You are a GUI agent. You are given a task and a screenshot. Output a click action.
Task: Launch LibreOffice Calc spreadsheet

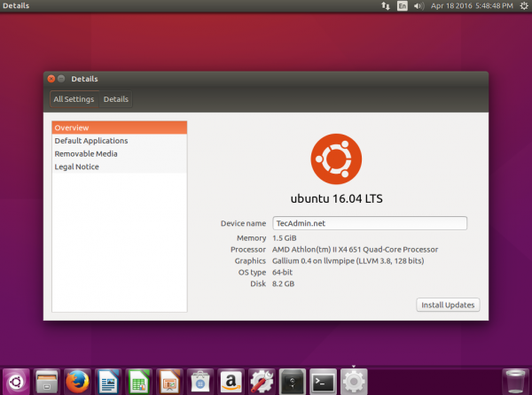click(x=139, y=381)
